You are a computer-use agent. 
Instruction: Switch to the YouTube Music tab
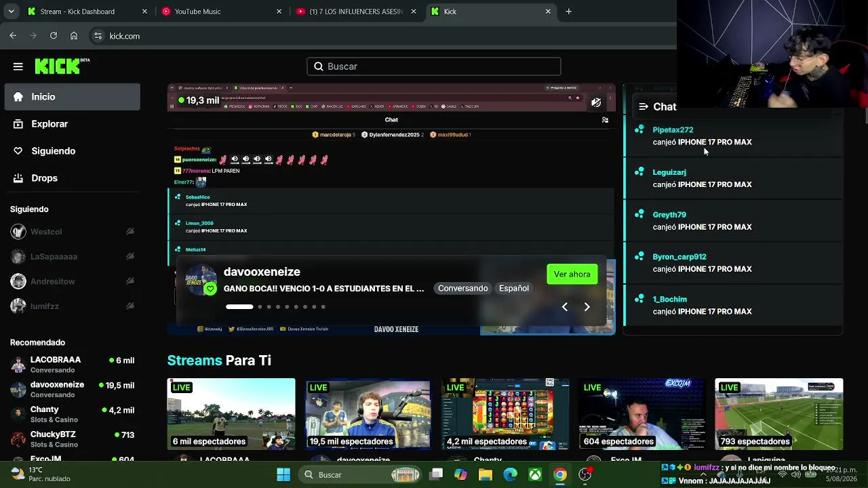pos(221,12)
